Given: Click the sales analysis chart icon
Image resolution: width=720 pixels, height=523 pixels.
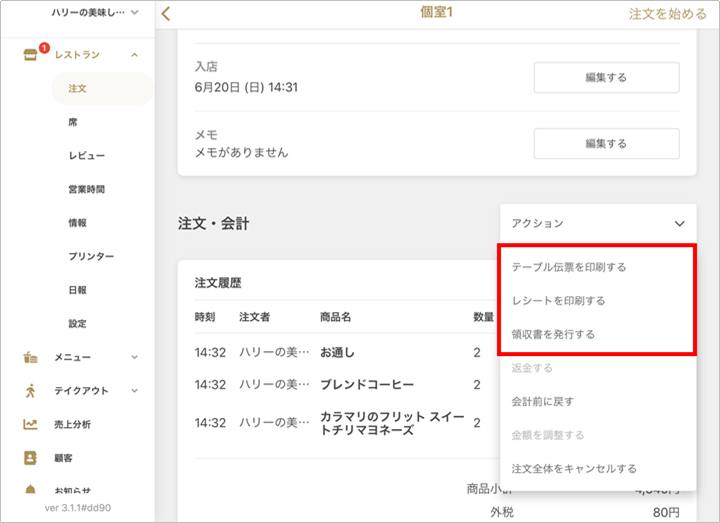Looking at the screenshot, I should (30, 424).
